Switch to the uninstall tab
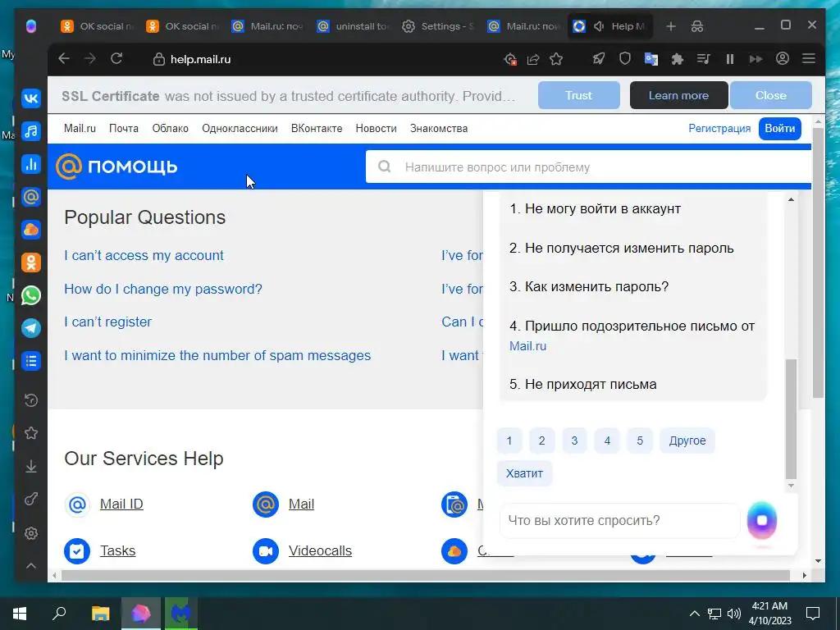The width and height of the screenshot is (840, 630). [353, 26]
